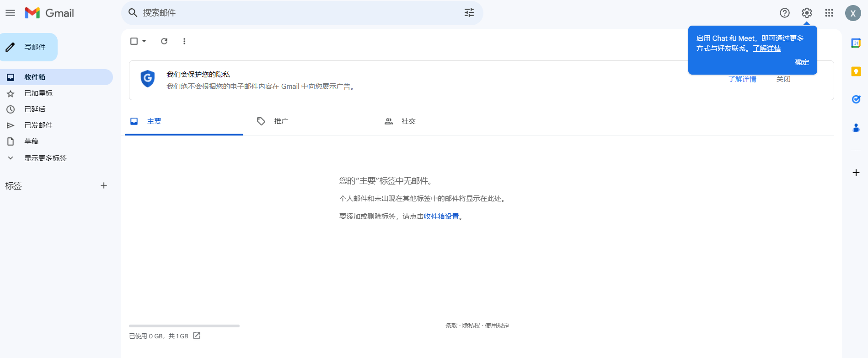Show advanced search options icon
868x358 pixels.
(469, 13)
